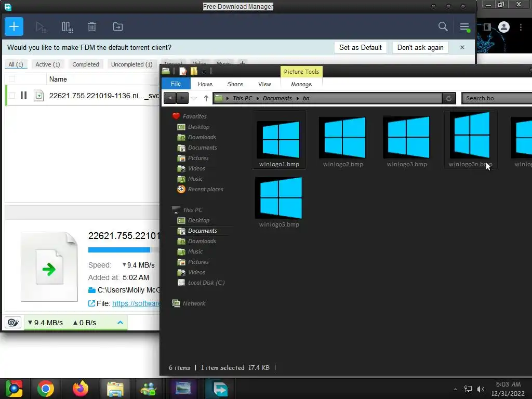Click the download progress bar in FDM details
532x399 pixels.
coord(124,250)
